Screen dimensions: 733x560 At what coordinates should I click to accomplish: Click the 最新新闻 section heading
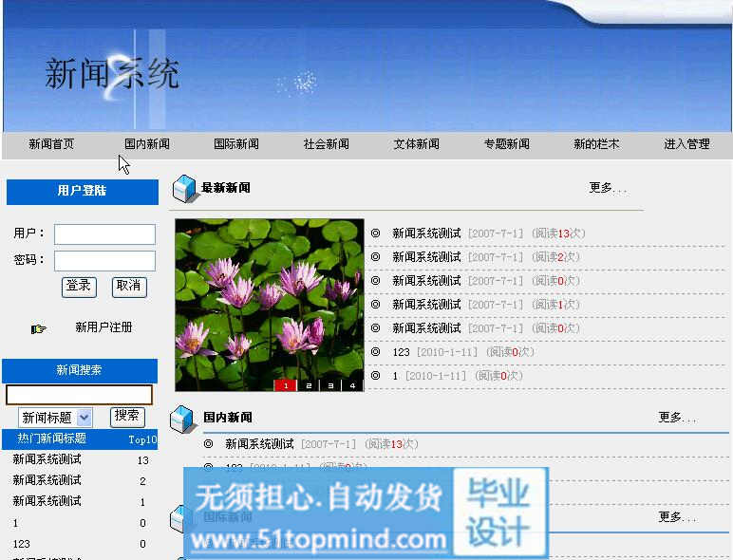pos(225,188)
